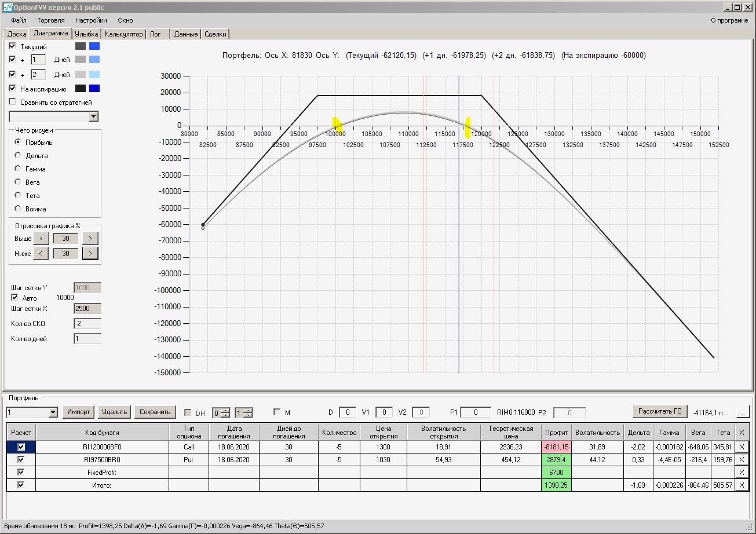The image size is (756, 534).
Task: Click the Импорт button
Action: click(78, 412)
